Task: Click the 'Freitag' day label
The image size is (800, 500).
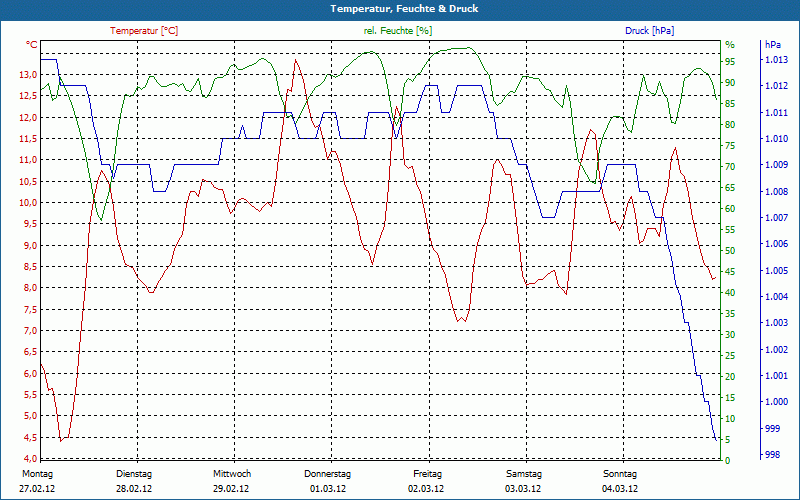Action: coord(428,474)
